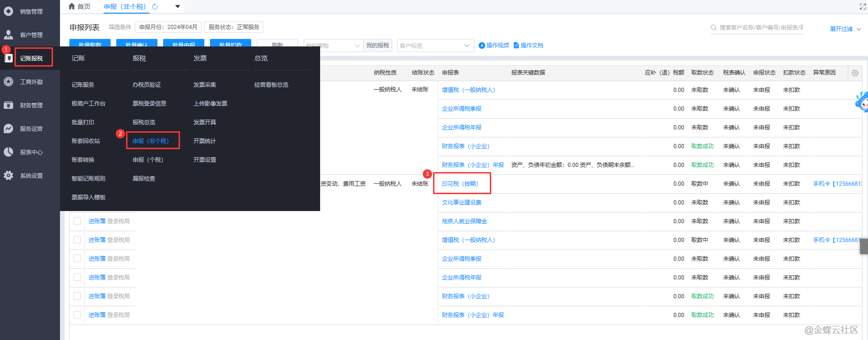Click the fullscreen expand icon at top right
The image size is (868, 340).
tap(862, 7)
